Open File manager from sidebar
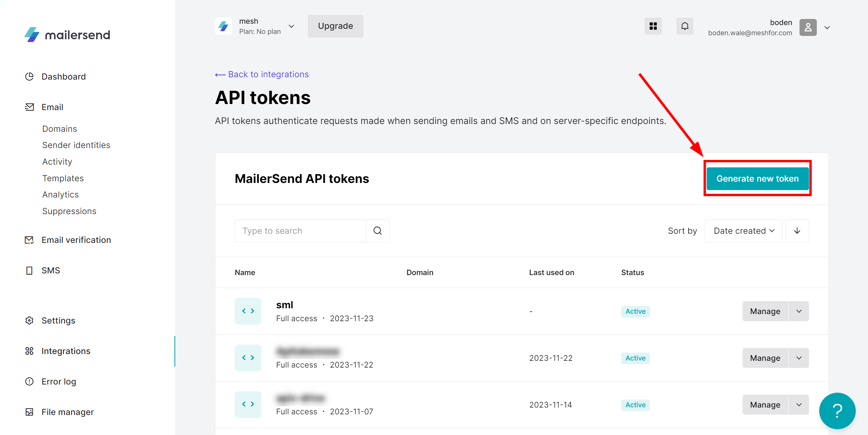Screen dimensions: 868x435 point(67,412)
